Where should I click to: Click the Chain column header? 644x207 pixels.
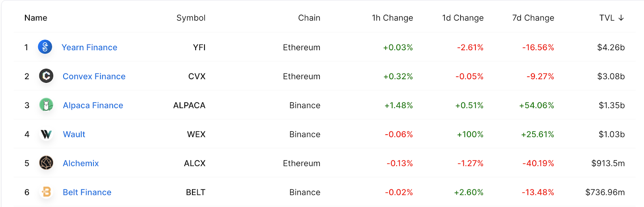309,18
